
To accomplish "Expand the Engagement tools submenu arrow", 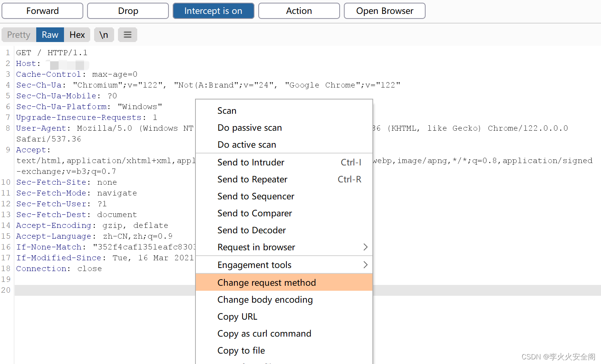I will (365, 265).
